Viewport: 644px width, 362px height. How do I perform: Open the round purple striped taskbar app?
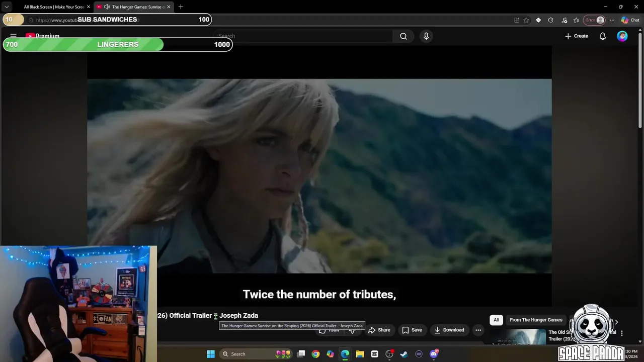[419, 354]
